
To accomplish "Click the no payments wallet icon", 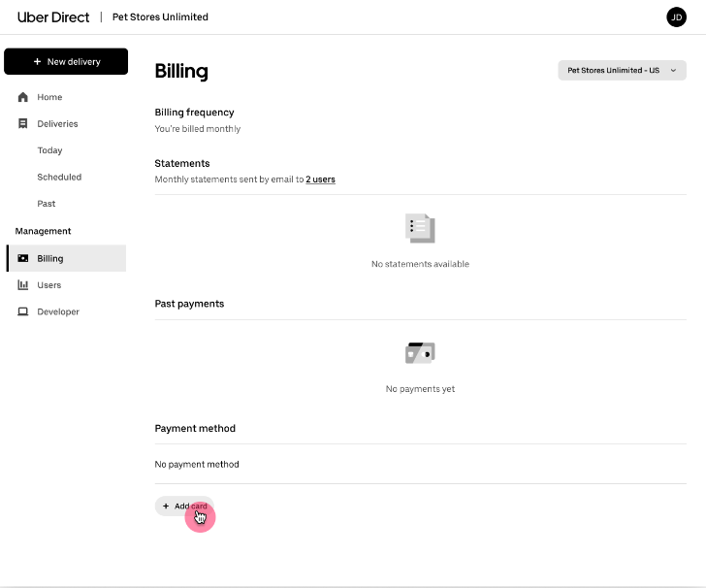I will pos(420,353).
